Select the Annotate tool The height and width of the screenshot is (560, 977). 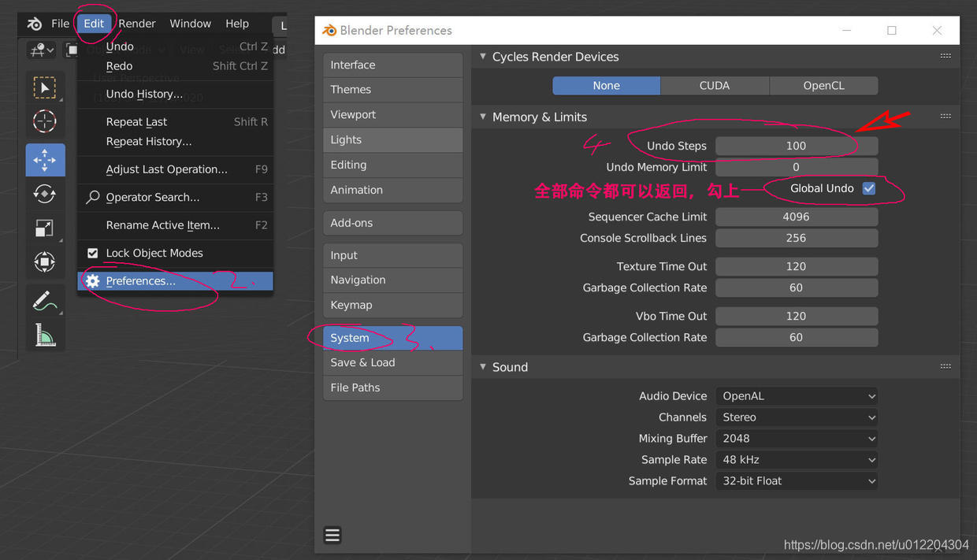tap(44, 301)
